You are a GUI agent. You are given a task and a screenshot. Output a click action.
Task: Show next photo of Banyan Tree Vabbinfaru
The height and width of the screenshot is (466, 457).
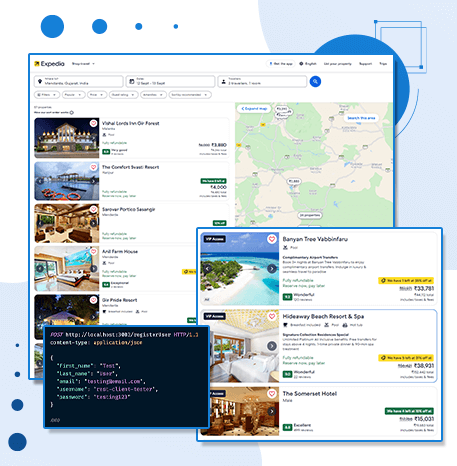coord(272,268)
